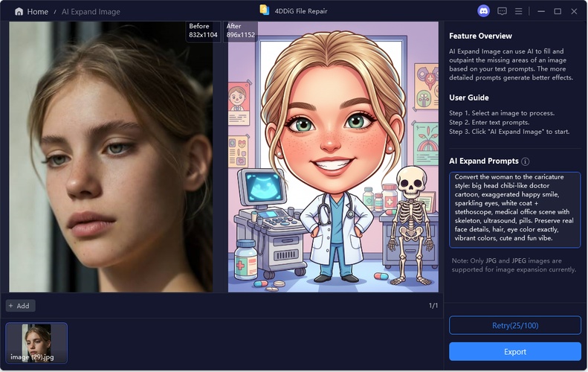The width and height of the screenshot is (588, 372).
Task: Click inside the AI Expand Prompts text box
Action: coord(515,210)
